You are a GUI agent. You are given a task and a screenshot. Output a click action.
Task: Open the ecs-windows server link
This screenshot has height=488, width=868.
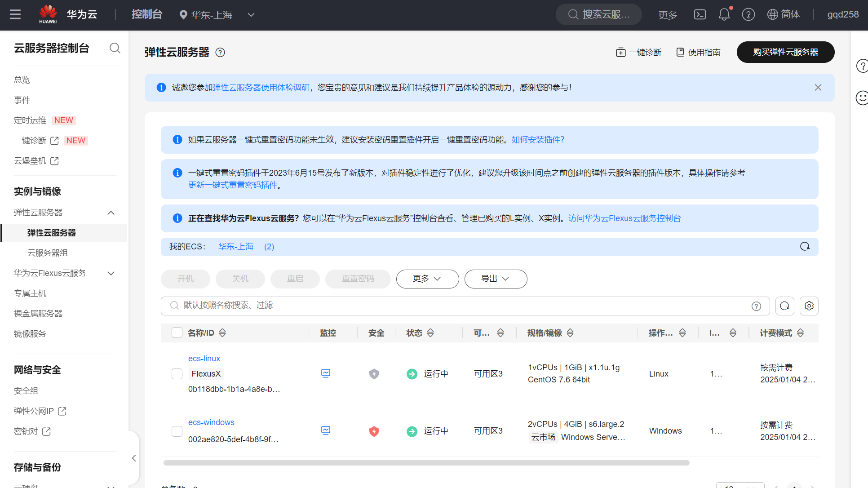pyautogui.click(x=211, y=422)
